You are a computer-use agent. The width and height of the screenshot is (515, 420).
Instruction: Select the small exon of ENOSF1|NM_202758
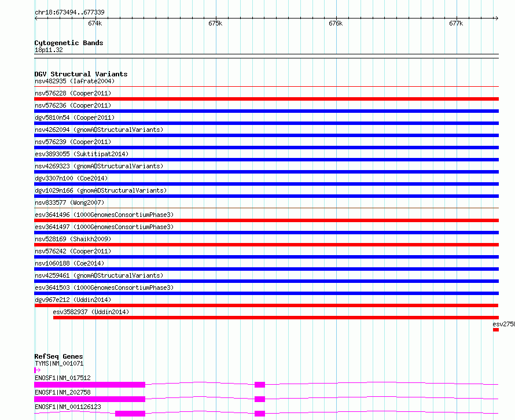pyautogui.click(x=260, y=399)
